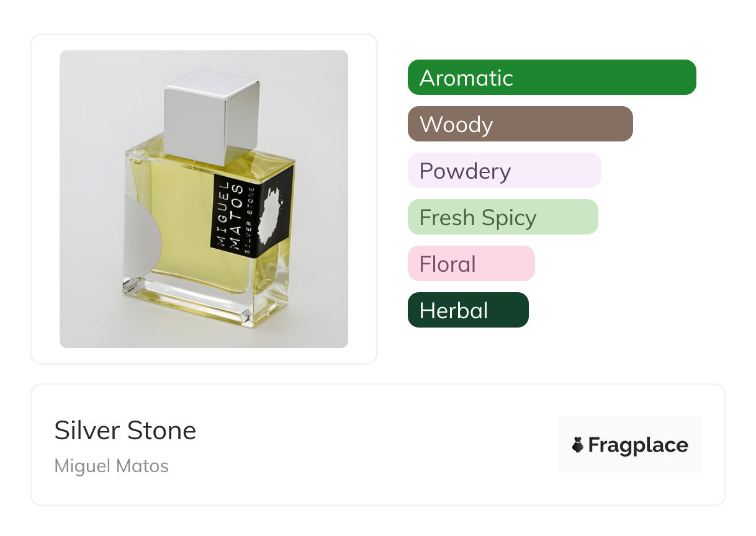Click the clear glass base of the bottle
Viewport: 756px width, 536px height.
pos(205,305)
